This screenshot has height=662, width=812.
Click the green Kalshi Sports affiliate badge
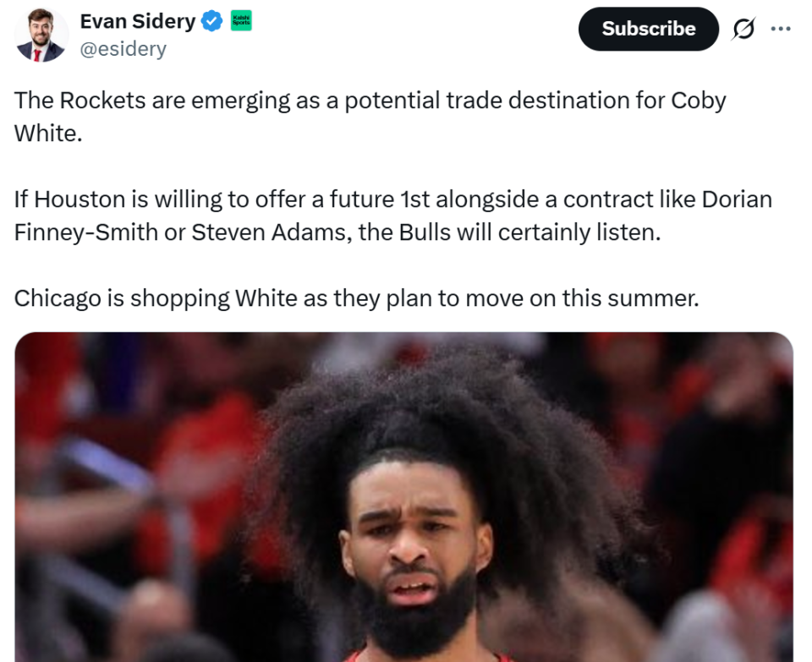tap(241, 20)
